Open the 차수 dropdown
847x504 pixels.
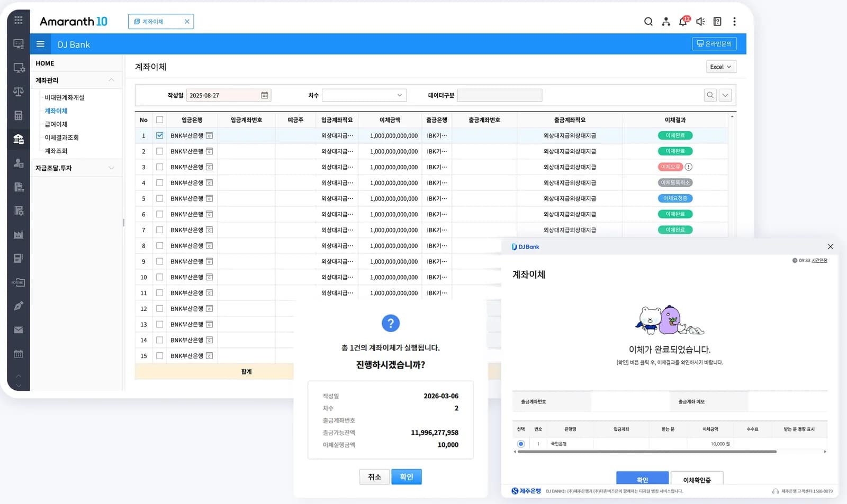point(364,95)
